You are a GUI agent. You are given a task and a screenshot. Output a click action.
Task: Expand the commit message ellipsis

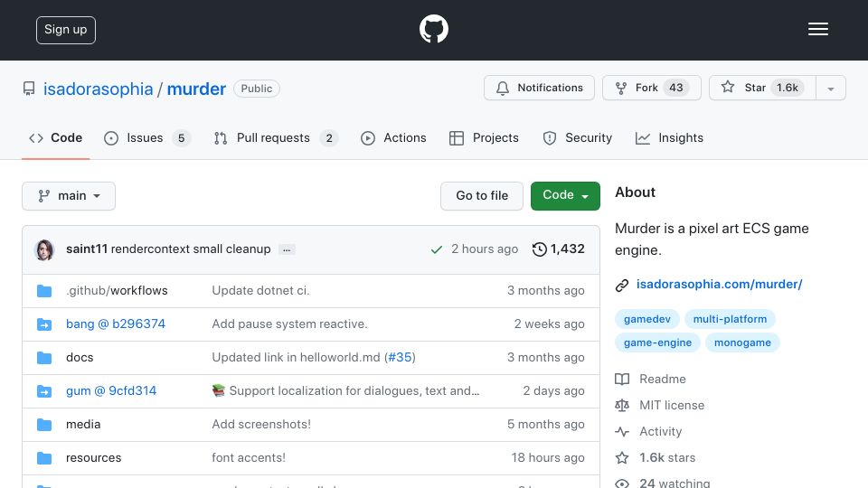[x=287, y=249]
